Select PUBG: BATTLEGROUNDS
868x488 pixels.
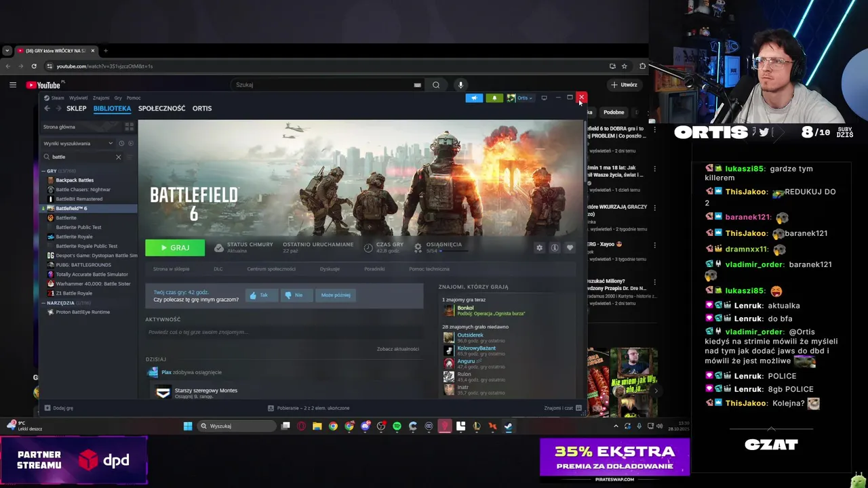click(x=83, y=265)
